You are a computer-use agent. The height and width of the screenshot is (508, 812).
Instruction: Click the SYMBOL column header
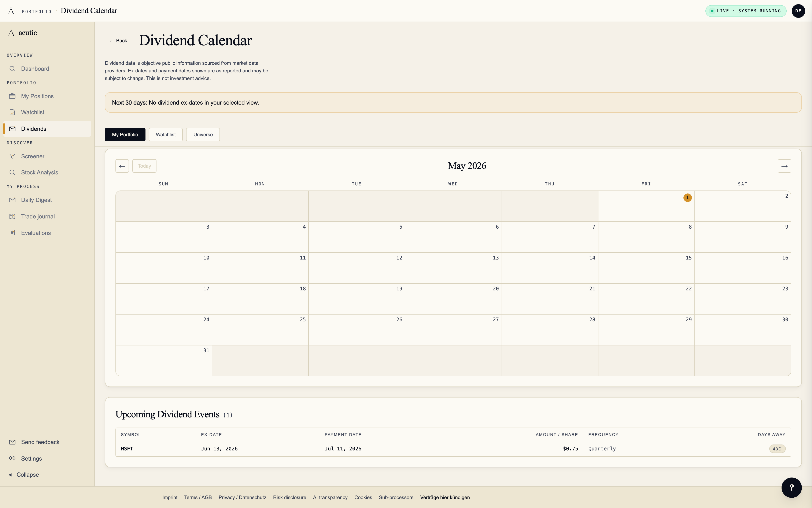coord(131,434)
